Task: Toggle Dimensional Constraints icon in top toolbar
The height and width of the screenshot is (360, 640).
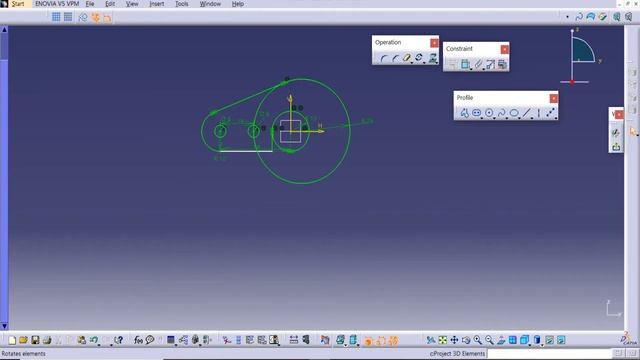Action: (x=107, y=18)
